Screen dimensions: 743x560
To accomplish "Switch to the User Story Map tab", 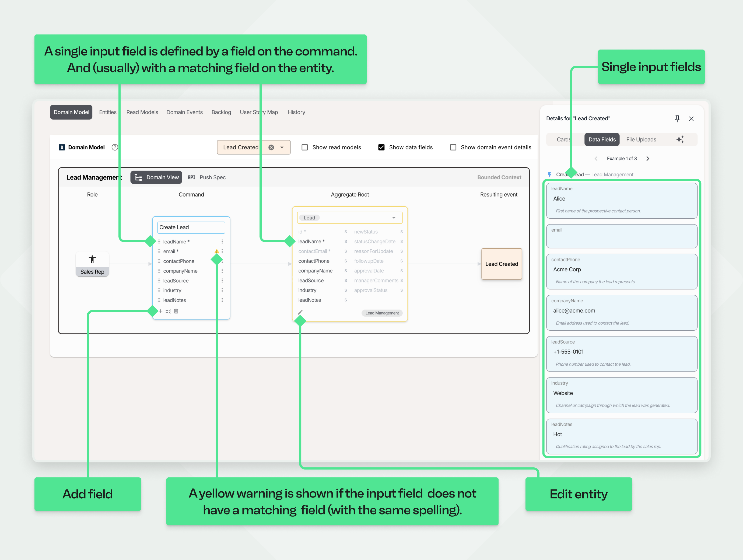I will [259, 112].
